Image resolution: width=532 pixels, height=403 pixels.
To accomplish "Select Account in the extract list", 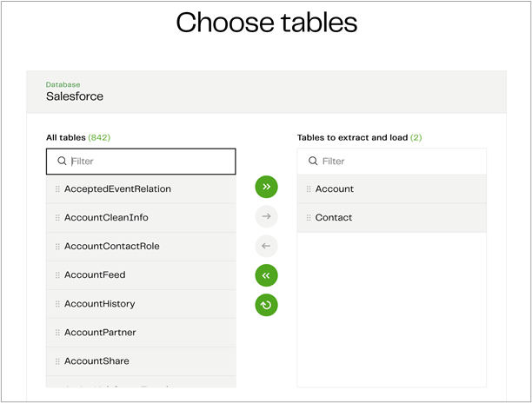I will coord(335,189).
